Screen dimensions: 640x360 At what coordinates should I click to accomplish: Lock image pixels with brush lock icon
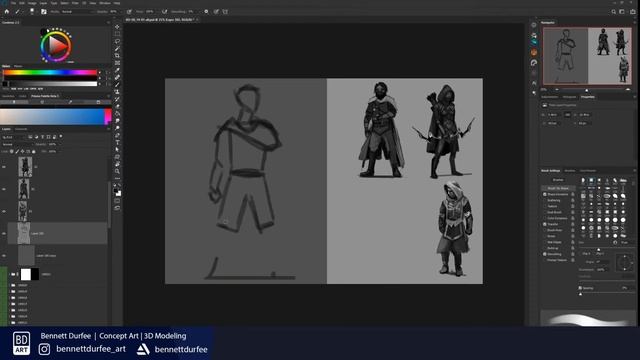click(17, 151)
